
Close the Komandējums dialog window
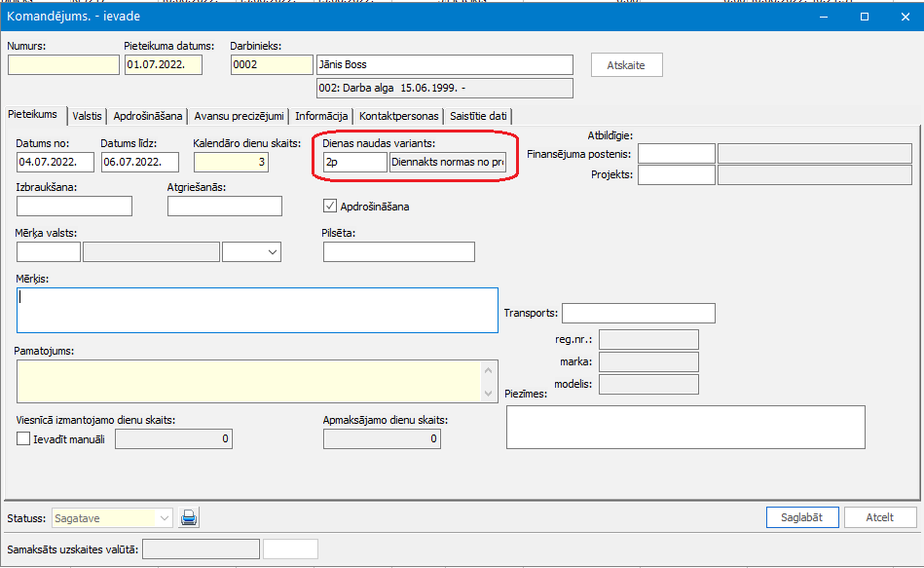click(x=906, y=17)
